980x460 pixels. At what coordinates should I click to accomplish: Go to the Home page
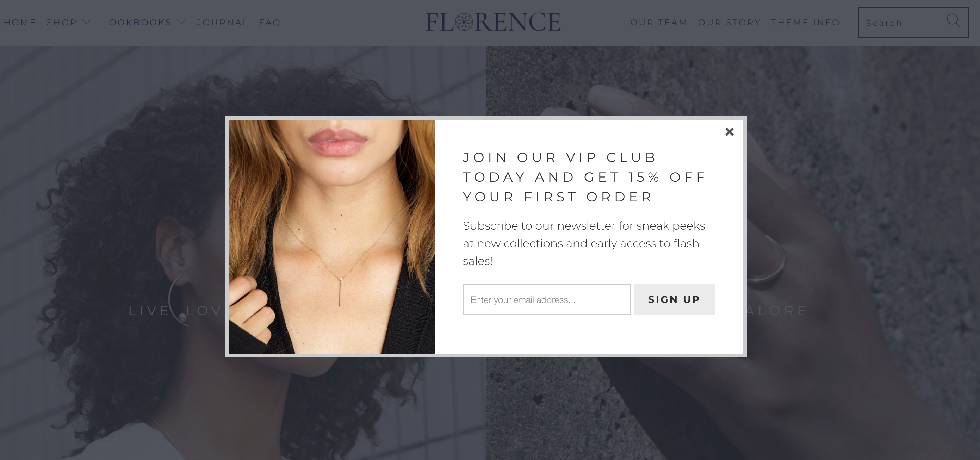[20, 23]
